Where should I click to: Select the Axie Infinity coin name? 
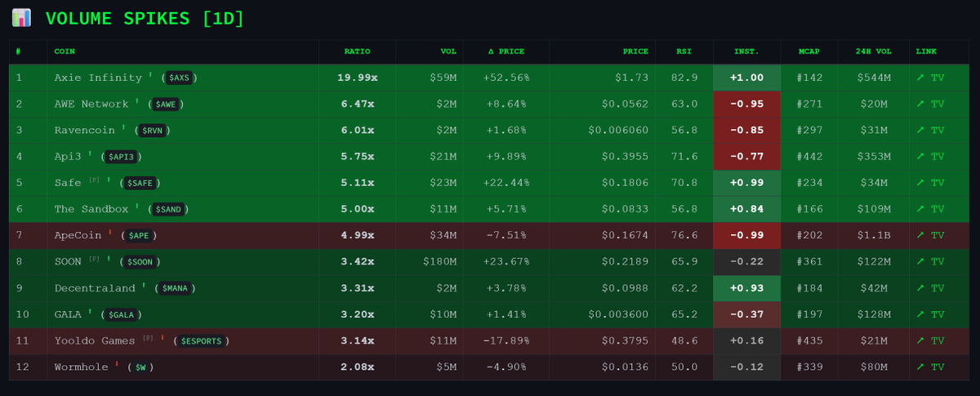(98, 78)
